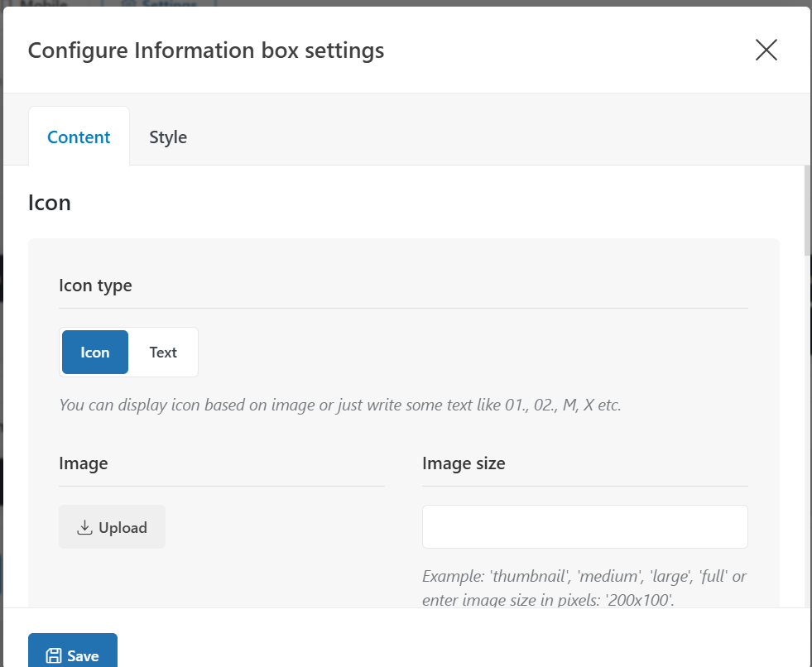The width and height of the screenshot is (812, 667).
Task: Switch to the Style tab
Action: tap(168, 137)
